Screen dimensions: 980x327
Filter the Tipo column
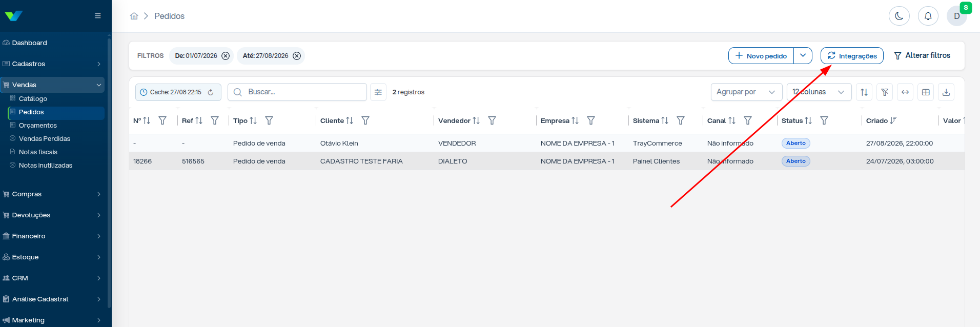269,121
